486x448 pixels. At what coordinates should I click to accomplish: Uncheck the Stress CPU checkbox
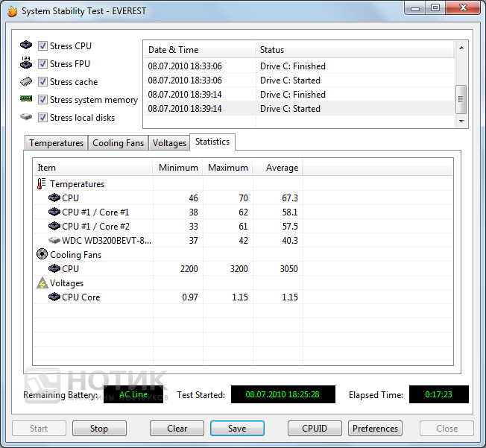[42, 46]
